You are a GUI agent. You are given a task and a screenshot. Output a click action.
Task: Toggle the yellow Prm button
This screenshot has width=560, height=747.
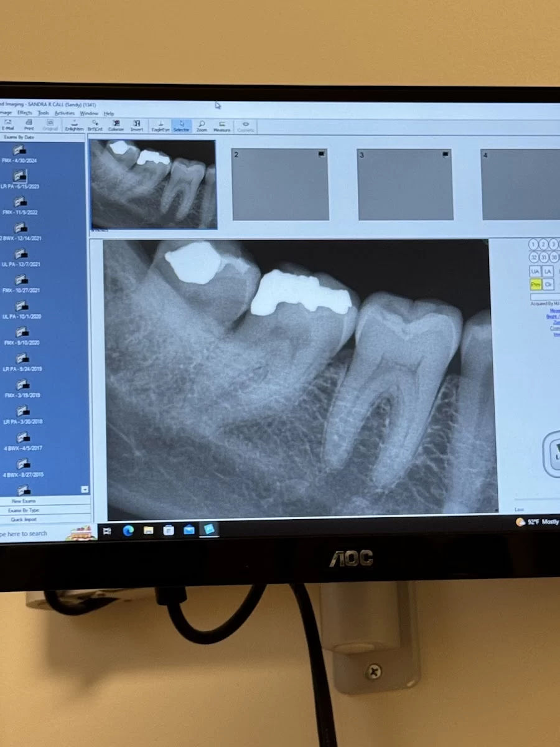click(x=535, y=284)
